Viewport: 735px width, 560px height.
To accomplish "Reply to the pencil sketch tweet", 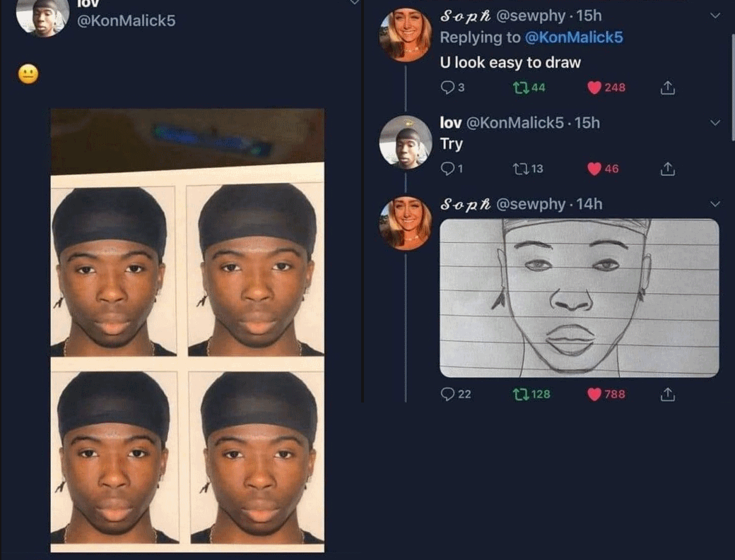I will (447, 394).
